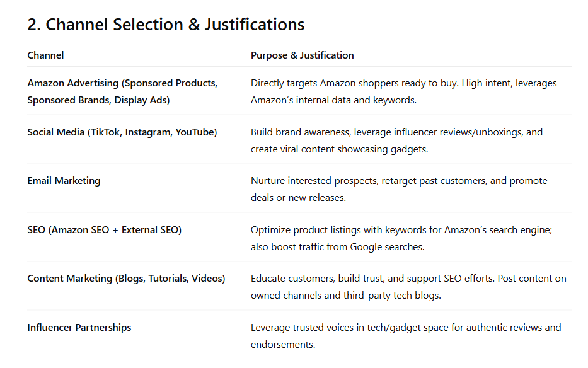Screen dimensions: 588x368
Task: Select the Leverage trusted voices description
Action: click(x=405, y=336)
